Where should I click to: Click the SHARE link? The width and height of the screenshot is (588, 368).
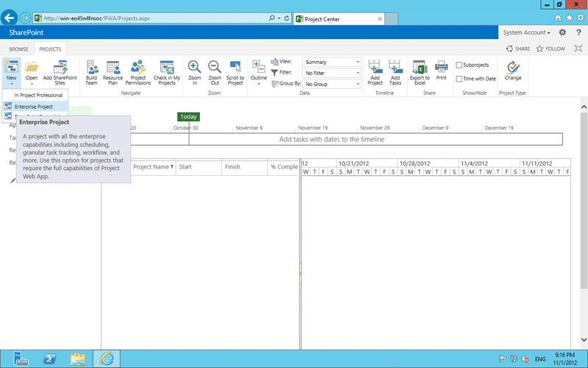[518, 49]
